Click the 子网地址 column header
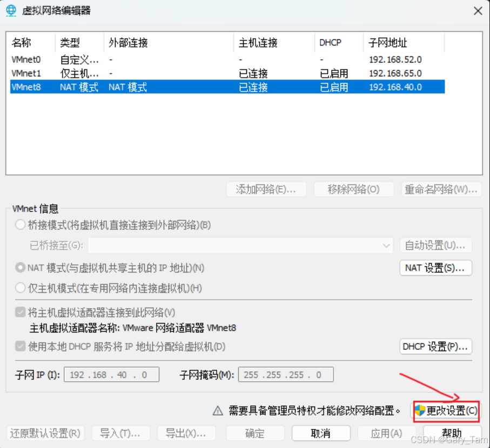490x448 pixels. tap(404, 43)
